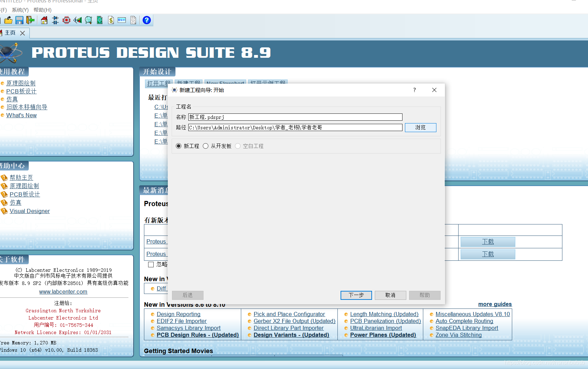
Task: Open Source Code 0101 icon
Action: point(122,20)
